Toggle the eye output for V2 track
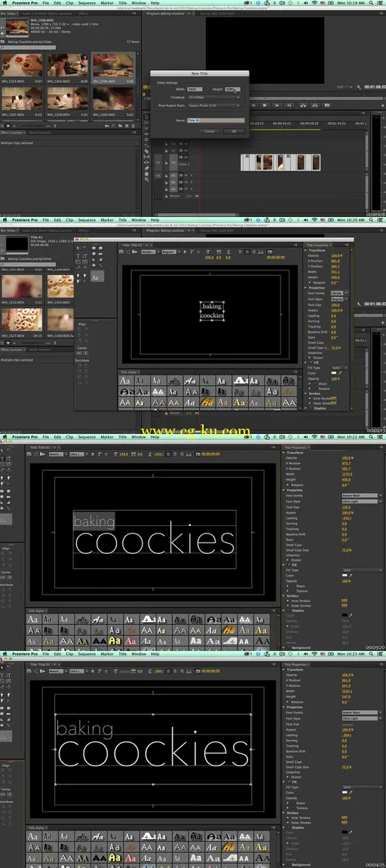Image resolution: width=386 pixels, height=868 pixels. click(x=185, y=150)
